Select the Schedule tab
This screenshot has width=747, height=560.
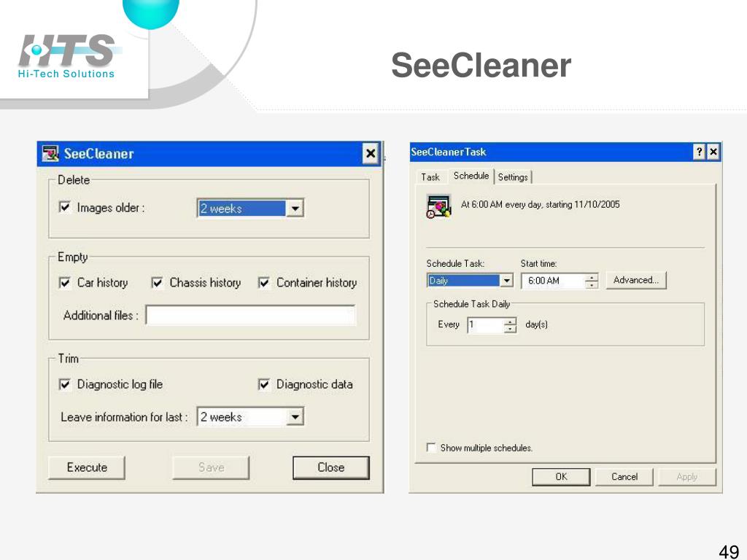pos(471,176)
